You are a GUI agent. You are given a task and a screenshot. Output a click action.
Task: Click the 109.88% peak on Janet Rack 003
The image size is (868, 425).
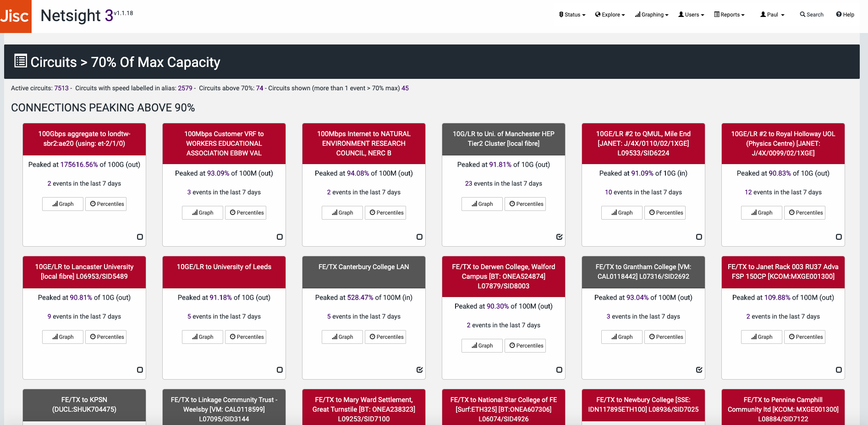[777, 298]
